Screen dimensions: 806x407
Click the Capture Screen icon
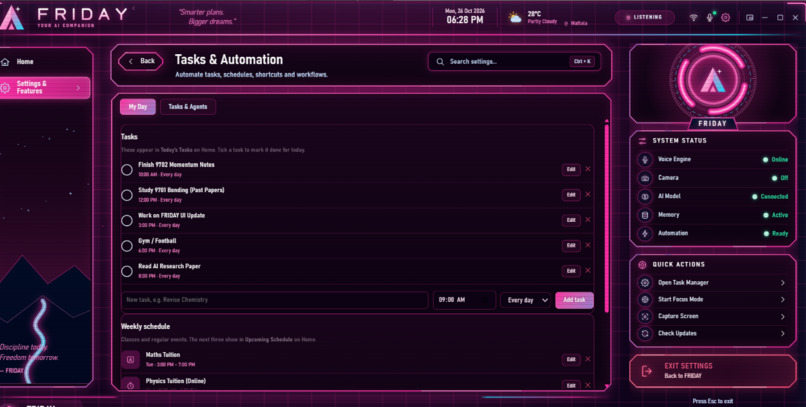(x=645, y=317)
